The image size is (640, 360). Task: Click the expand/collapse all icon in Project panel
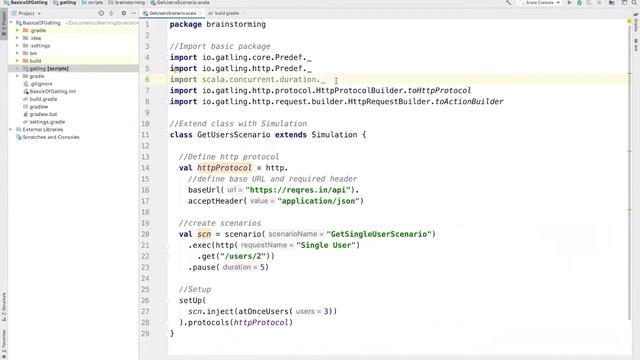tap(111, 13)
